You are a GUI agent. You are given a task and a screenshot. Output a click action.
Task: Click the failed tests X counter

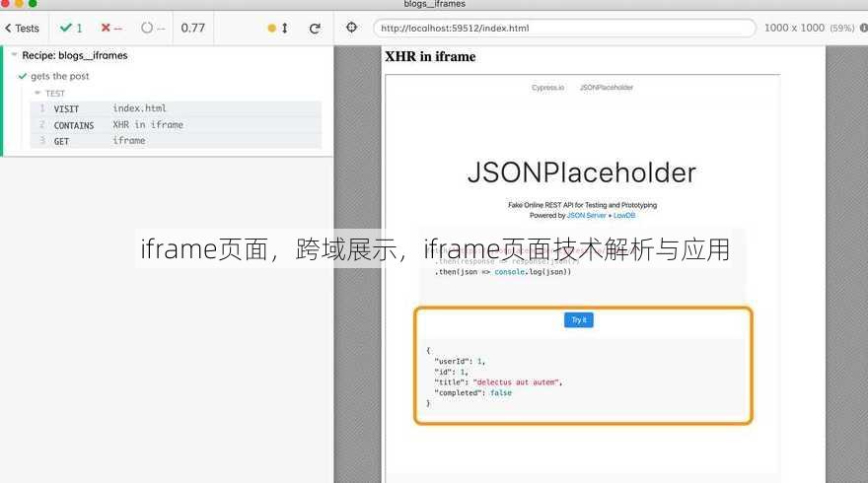111,28
